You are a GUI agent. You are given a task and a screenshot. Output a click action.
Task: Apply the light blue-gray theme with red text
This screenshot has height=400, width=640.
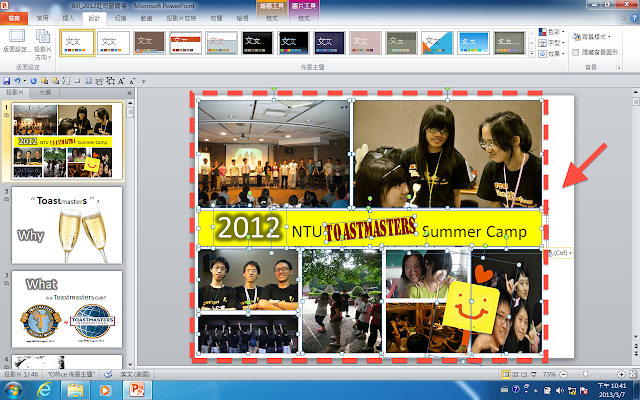click(x=221, y=42)
